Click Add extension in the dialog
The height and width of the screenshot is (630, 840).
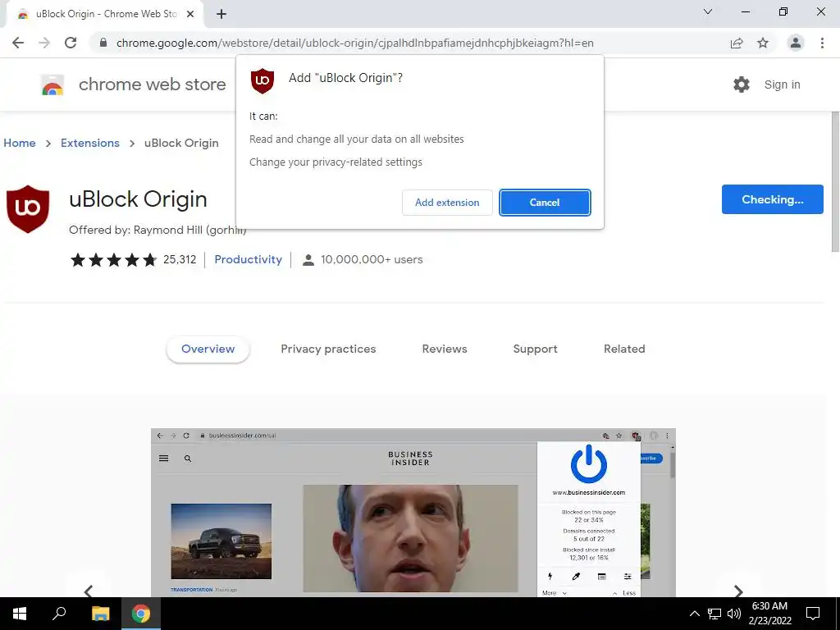point(447,203)
